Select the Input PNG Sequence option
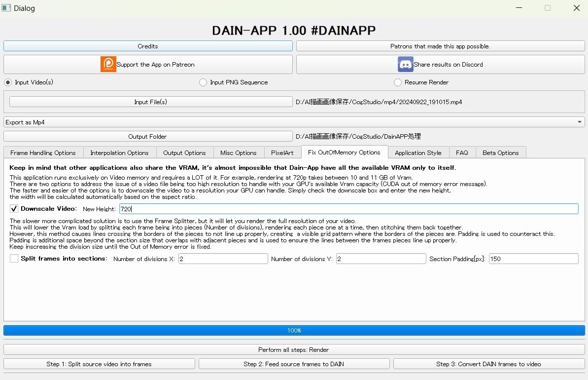 203,82
